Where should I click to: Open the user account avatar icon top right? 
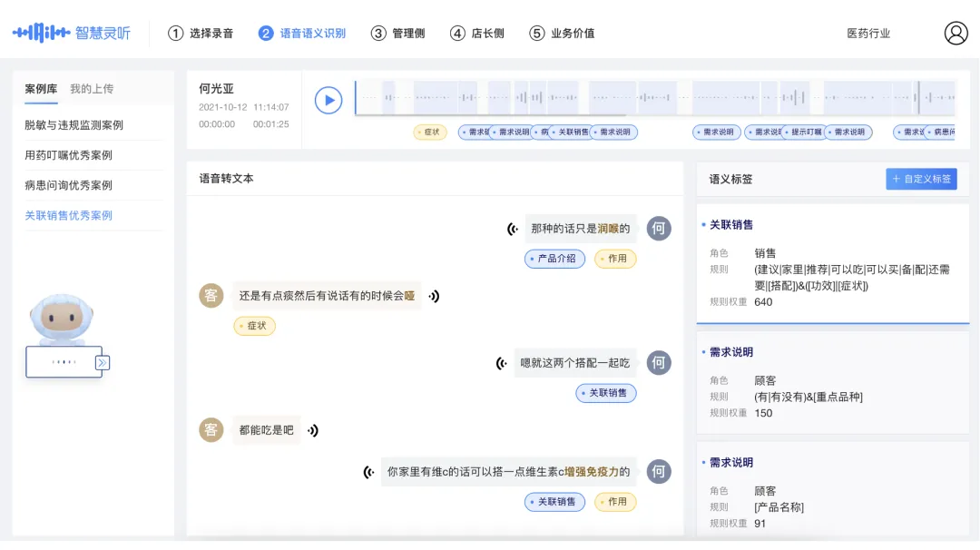(955, 32)
